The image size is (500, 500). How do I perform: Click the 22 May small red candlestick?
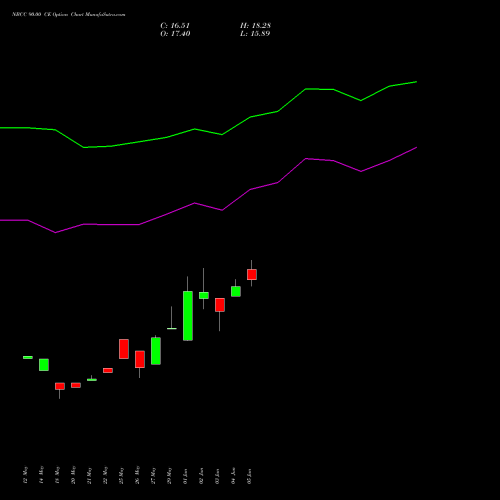pyautogui.click(x=108, y=370)
